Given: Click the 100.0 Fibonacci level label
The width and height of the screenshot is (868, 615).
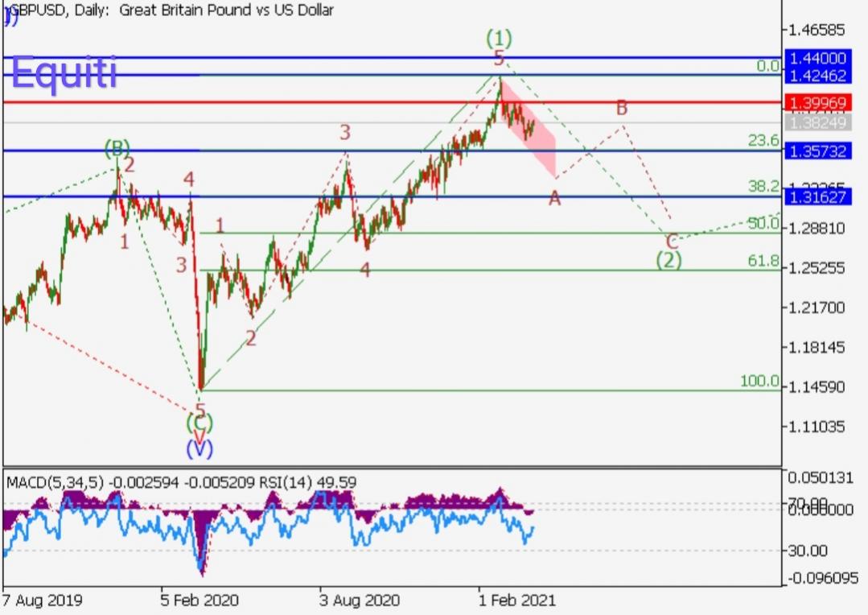Looking at the screenshot, I should (x=759, y=381).
